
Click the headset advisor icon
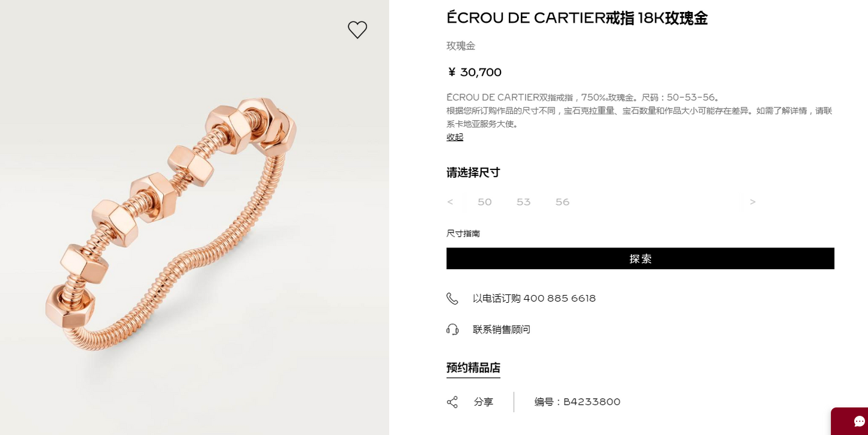(x=452, y=329)
